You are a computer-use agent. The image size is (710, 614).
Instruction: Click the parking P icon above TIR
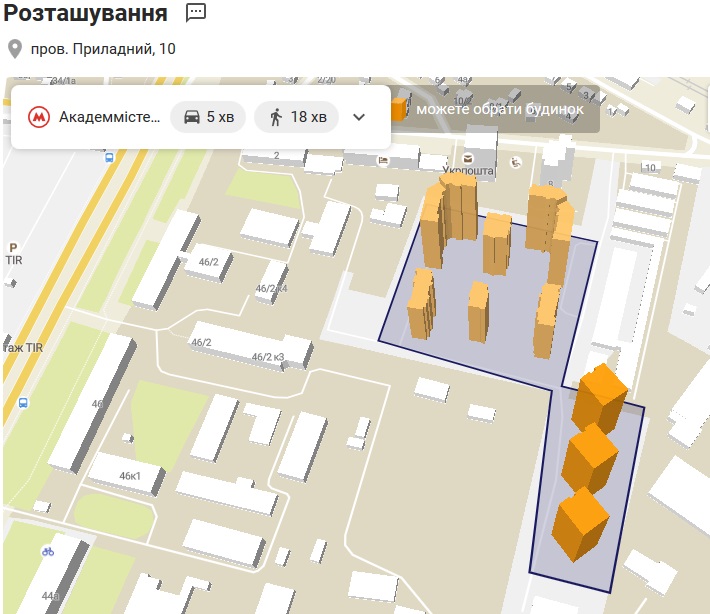tap(13, 247)
